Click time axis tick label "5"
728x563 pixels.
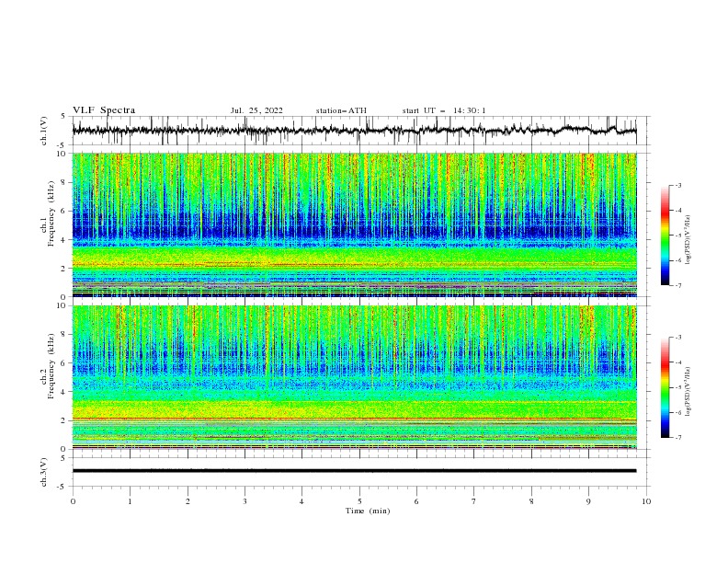(x=359, y=501)
